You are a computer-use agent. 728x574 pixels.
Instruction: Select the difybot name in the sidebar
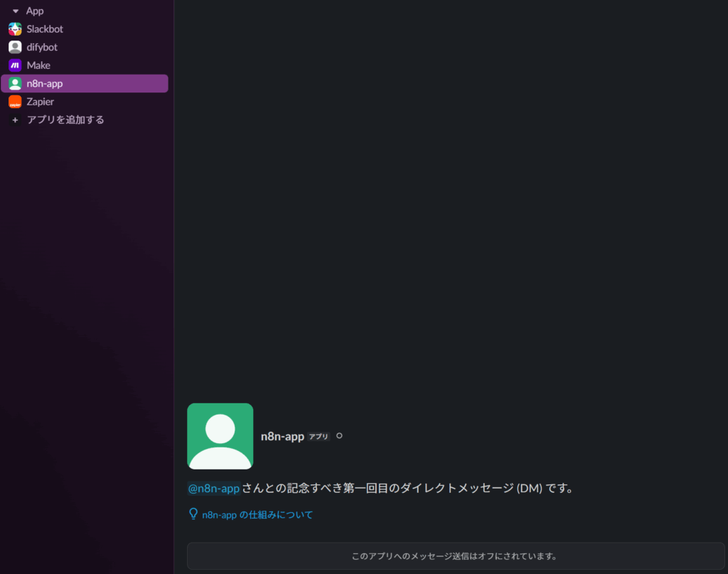(x=42, y=47)
